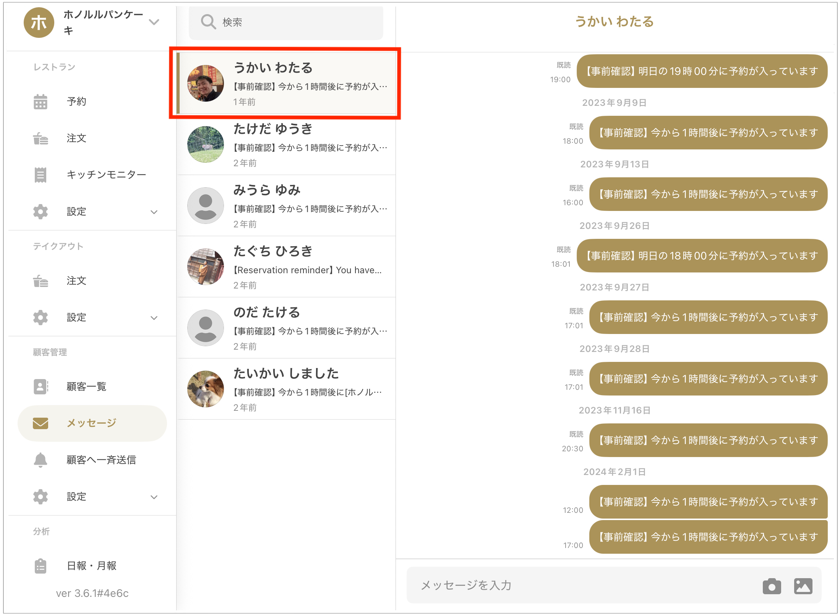
Task: Click the メッセージ envelope icon
Action: 40,423
